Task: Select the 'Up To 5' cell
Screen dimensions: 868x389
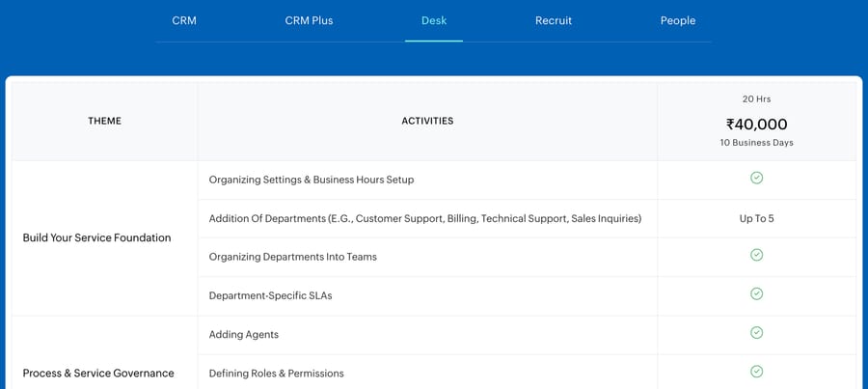Action: (x=757, y=218)
